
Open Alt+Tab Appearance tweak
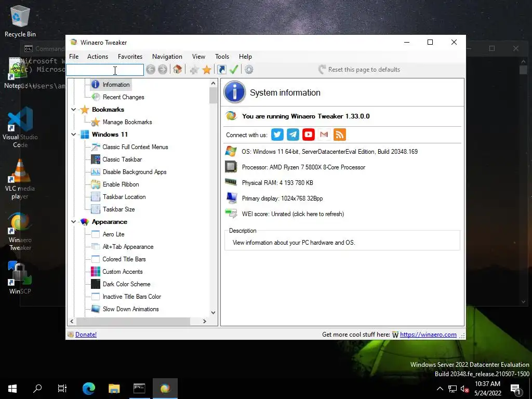(x=123, y=247)
